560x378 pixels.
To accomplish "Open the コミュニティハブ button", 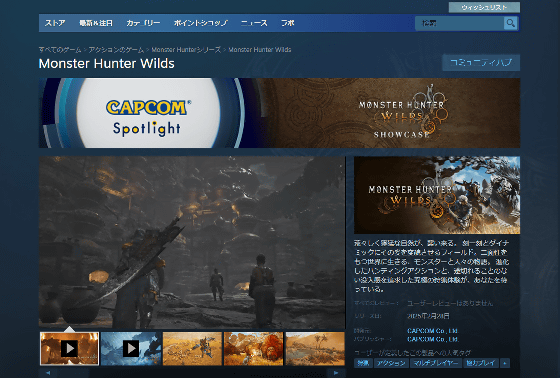I will (x=481, y=63).
